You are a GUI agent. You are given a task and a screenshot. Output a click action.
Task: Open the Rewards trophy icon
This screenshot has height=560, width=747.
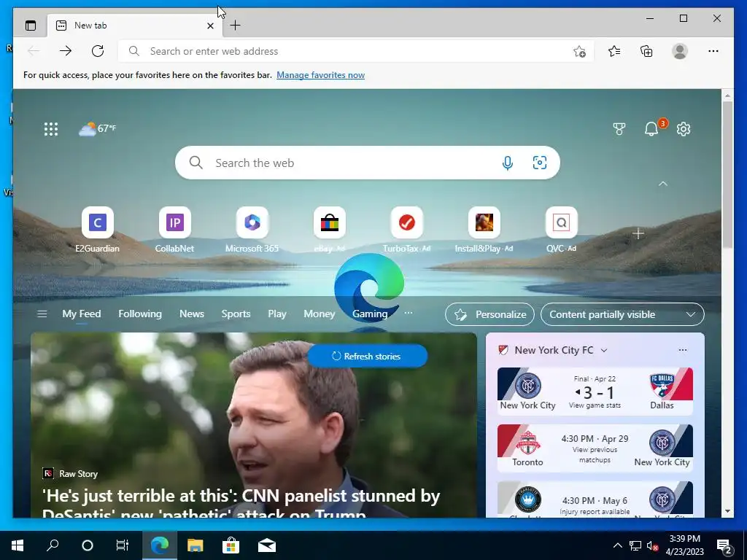tap(619, 128)
